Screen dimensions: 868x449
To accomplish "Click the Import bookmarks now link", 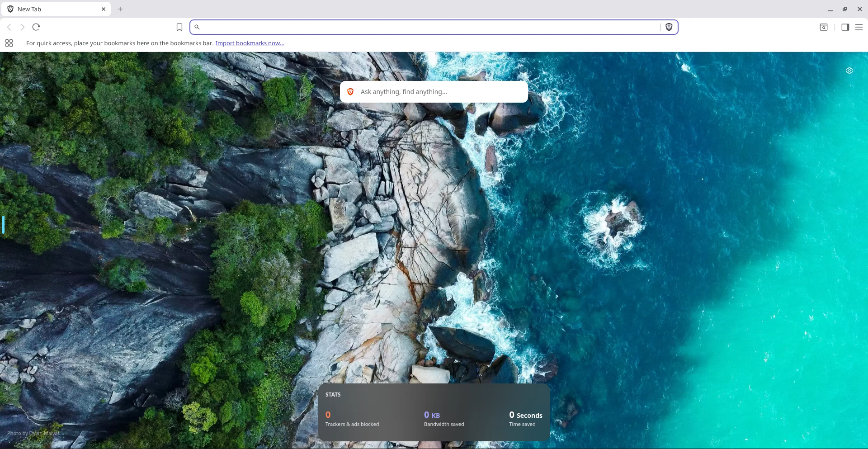I will [x=250, y=43].
